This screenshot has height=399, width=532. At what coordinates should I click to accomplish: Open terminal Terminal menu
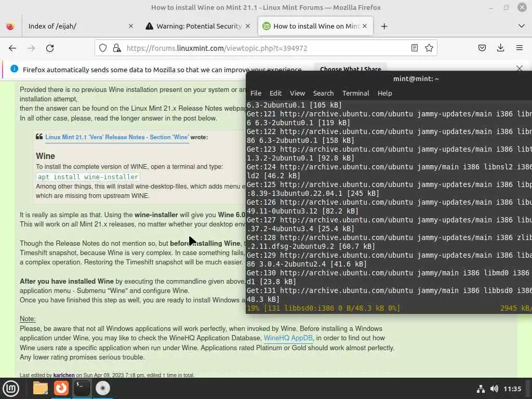[x=355, y=94]
